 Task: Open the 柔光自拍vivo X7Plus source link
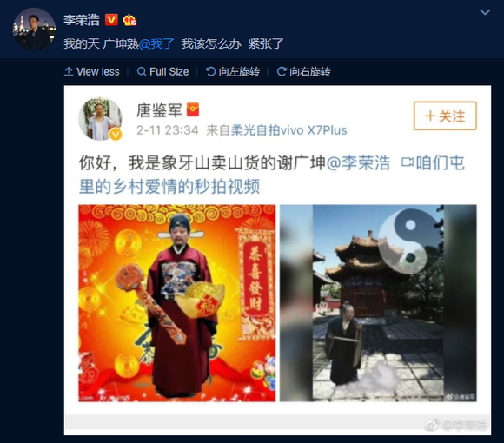tap(289, 130)
